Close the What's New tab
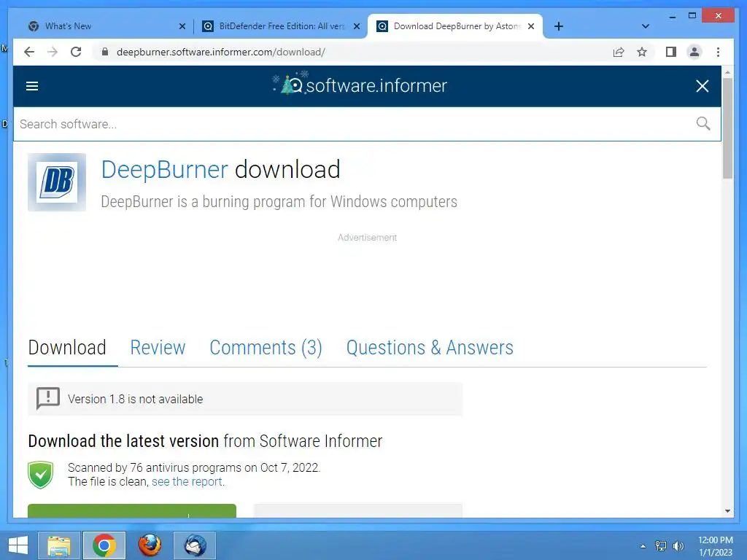 (x=182, y=27)
